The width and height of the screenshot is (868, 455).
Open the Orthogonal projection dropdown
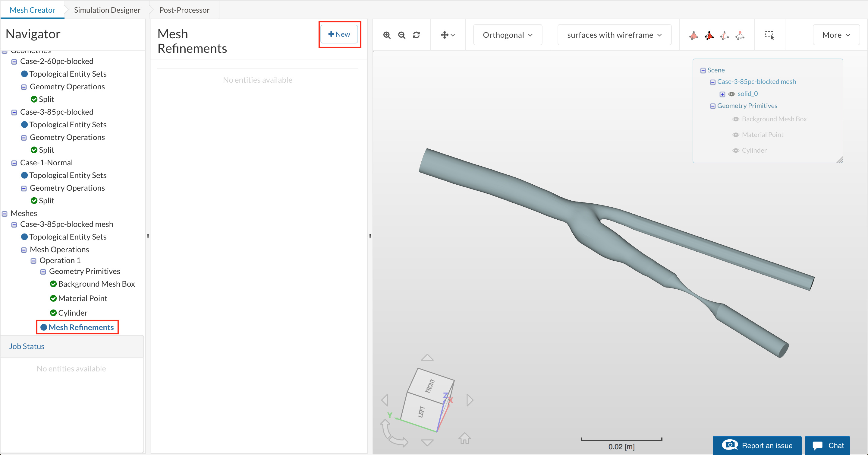[x=508, y=35]
